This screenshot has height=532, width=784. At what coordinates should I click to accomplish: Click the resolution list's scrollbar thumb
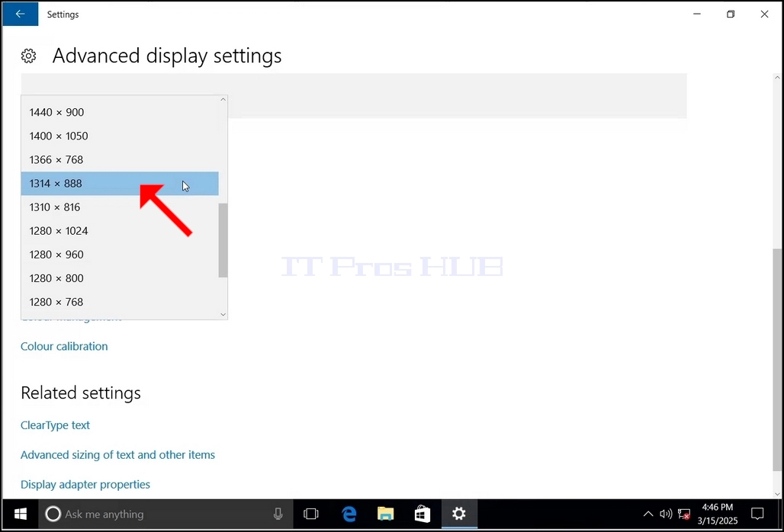223,240
